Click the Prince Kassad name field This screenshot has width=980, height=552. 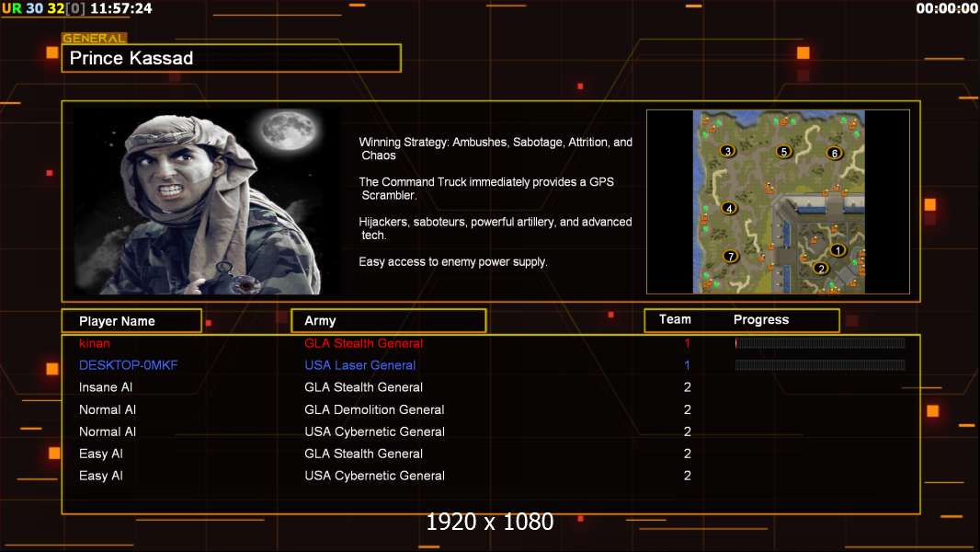coord(232,58)
